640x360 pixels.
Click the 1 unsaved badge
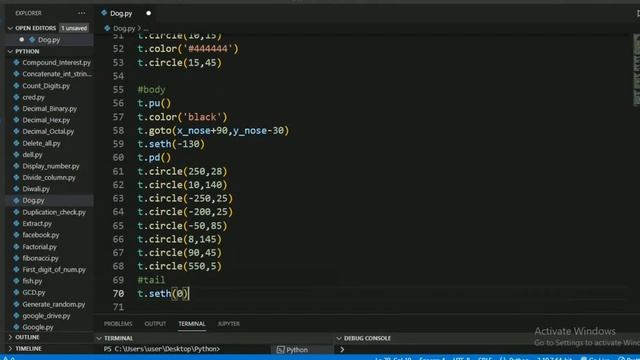(74, 28)
